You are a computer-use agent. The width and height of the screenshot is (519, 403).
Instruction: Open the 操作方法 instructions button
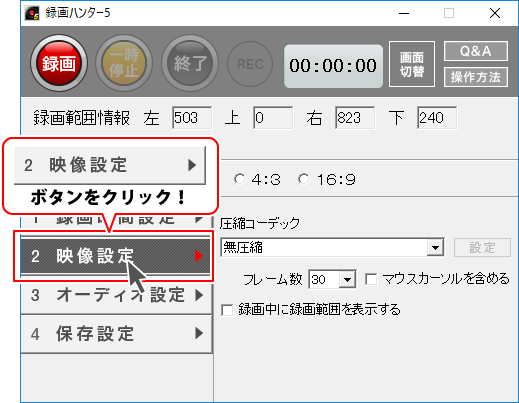click(476, 77)
